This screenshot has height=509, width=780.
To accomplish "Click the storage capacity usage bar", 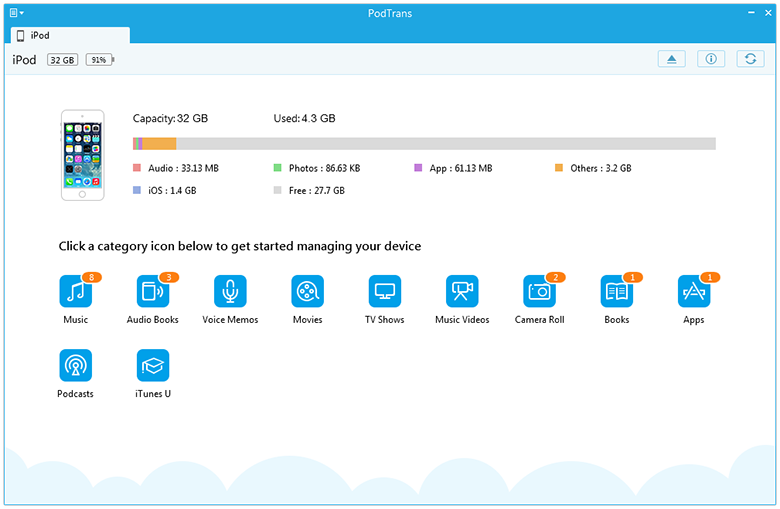I will [x=424, y=144].
